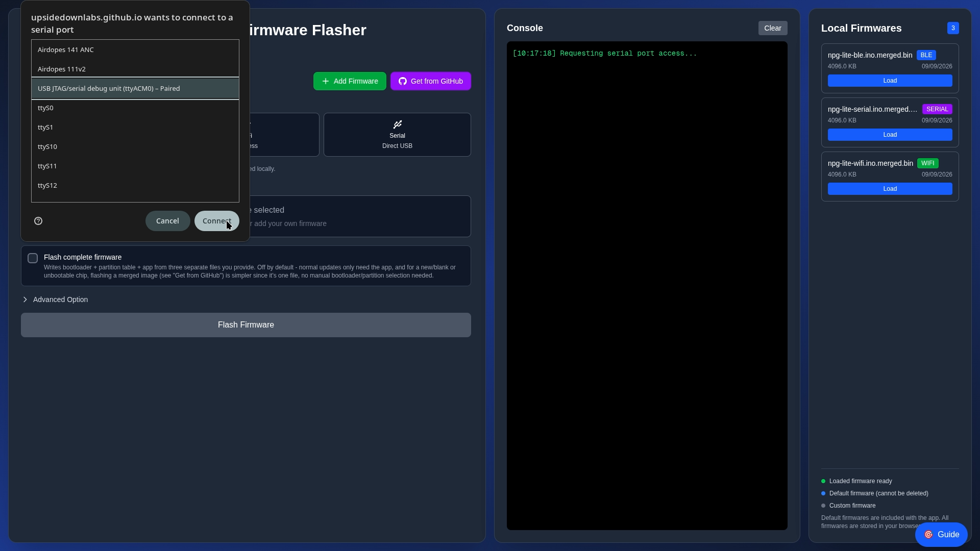The width and height of the screenshot is (980, 551).
Task: Click the plus icon on Add Firmware
Action: click(326, 81)
